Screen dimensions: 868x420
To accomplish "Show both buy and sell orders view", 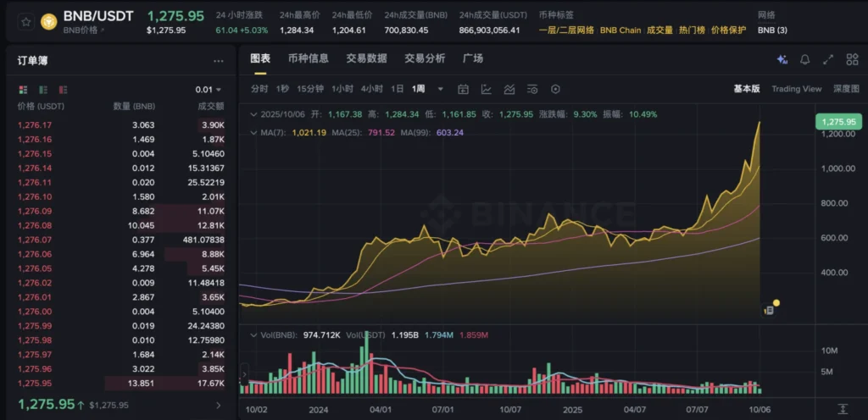I will (23, 90).
